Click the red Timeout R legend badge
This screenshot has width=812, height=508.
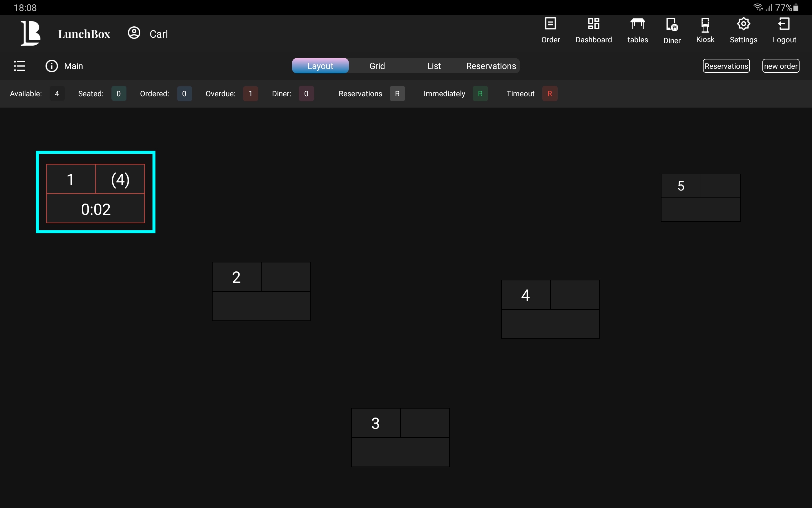550,94
